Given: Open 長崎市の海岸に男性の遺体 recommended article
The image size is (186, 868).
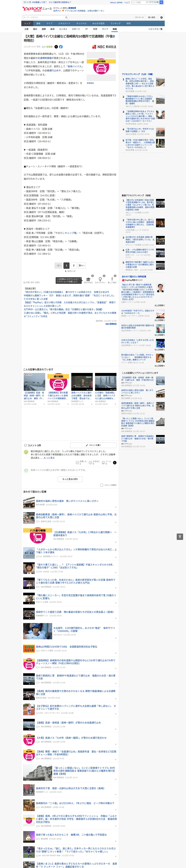Looking at the screenshot, I should [x=68, y=501].
